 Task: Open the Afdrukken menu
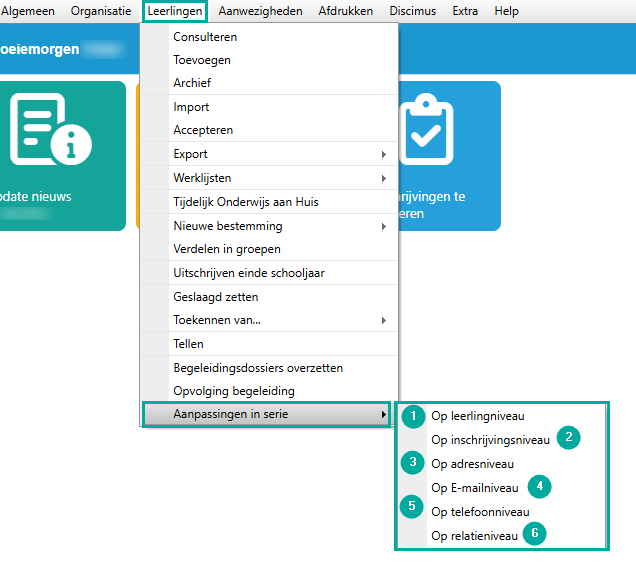click(x=345, y=11)
